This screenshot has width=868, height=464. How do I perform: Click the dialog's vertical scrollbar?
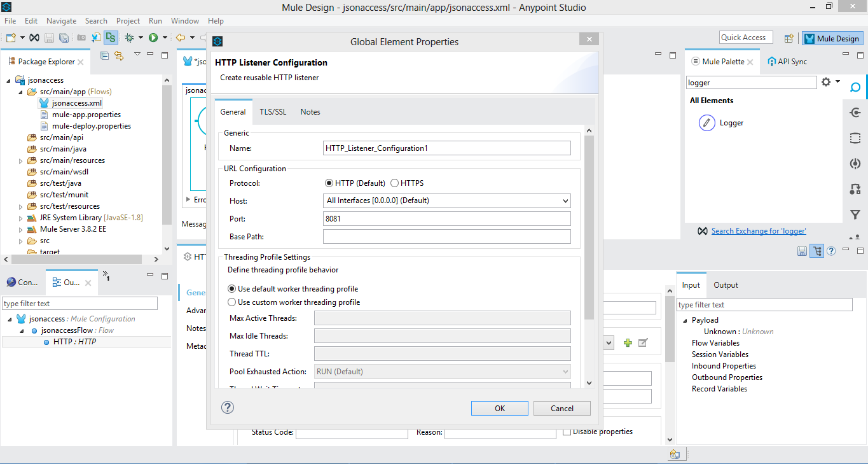click(589, 227)
